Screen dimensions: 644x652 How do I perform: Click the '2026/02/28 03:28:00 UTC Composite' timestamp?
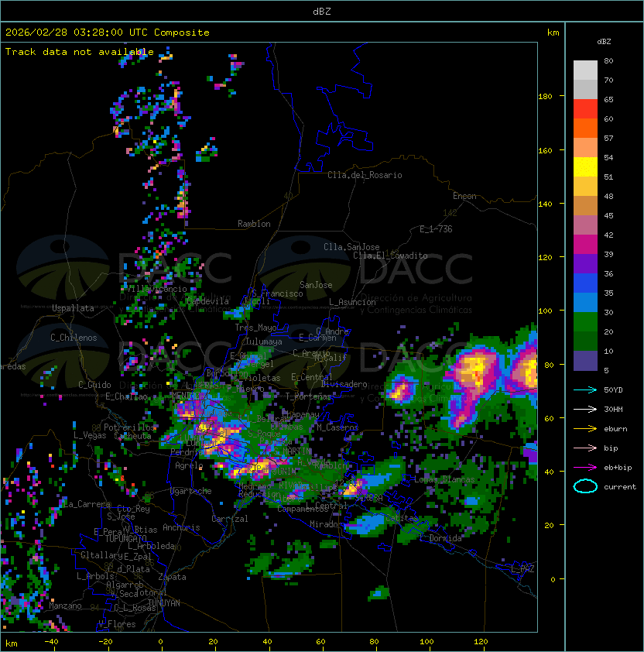[x=108, y=33]
